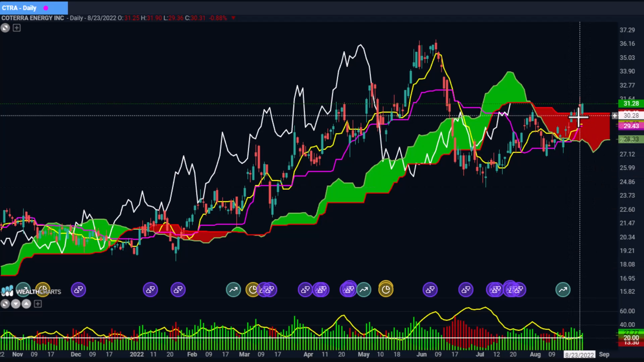Viewport: 644px width, 362px height.
Task: Click the COTERRA ENERGY INC title
Action: pos(33,18)
